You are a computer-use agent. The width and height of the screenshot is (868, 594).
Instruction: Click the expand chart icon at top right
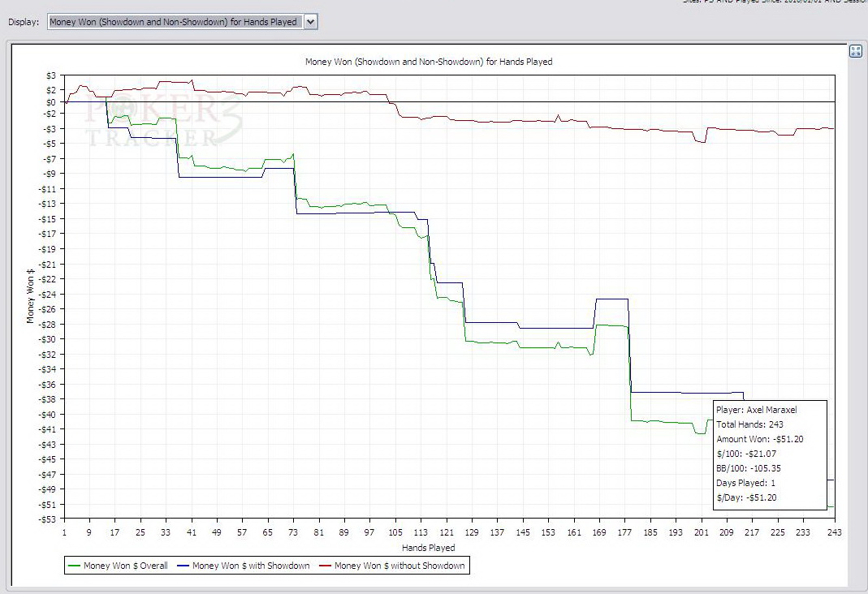[855, 51]
